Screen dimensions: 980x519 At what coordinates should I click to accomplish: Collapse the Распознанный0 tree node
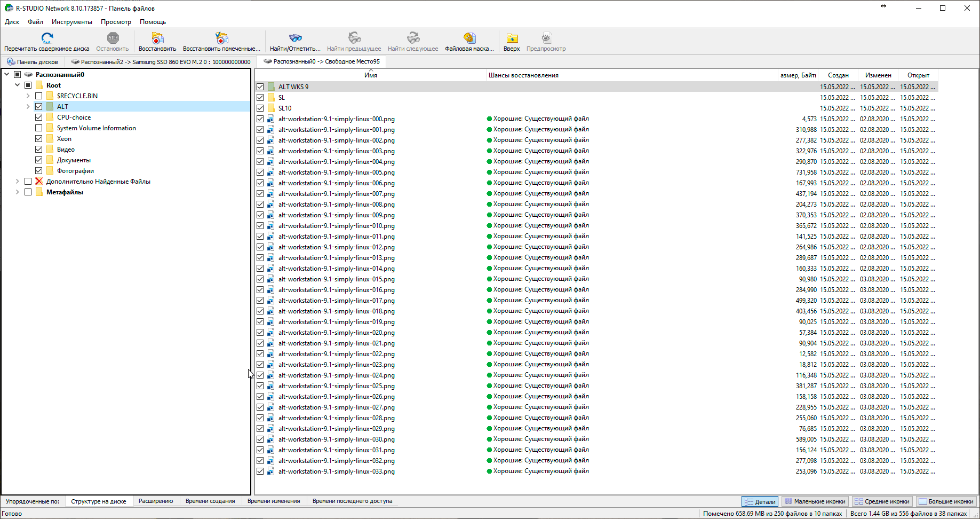click(7, 75)
